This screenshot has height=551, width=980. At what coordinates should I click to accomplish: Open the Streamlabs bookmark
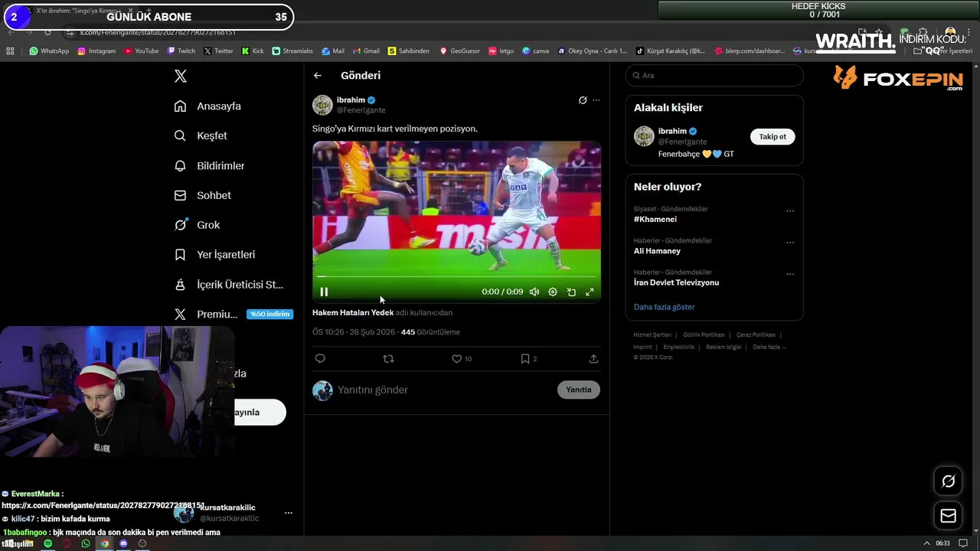292,51
